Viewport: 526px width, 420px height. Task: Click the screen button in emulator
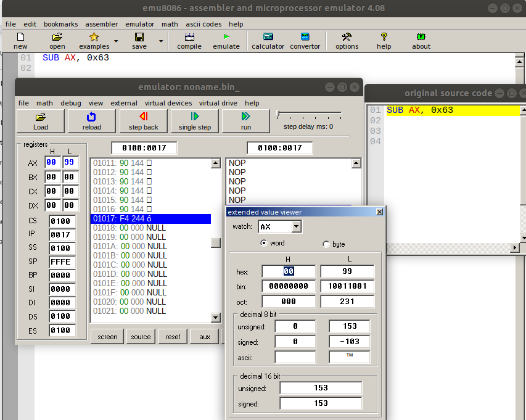(107, 337)
